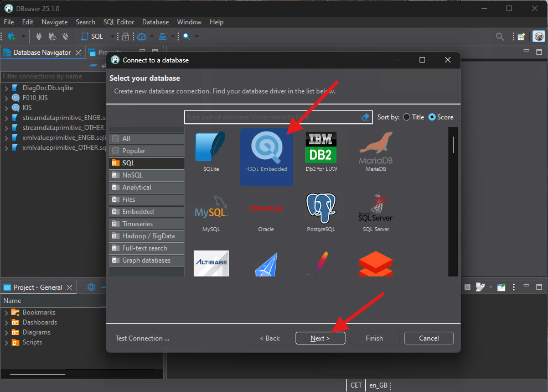Select the Popular category

(x=147, y=151)
